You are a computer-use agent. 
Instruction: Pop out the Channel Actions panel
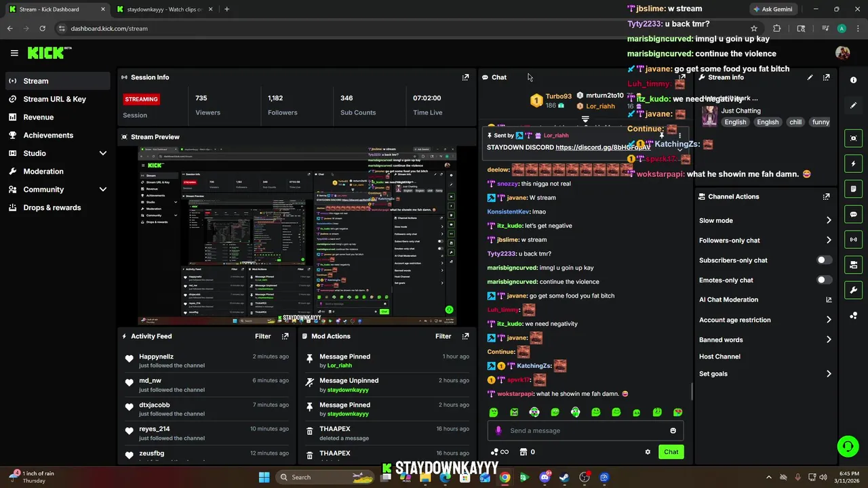tap(826, 197)
